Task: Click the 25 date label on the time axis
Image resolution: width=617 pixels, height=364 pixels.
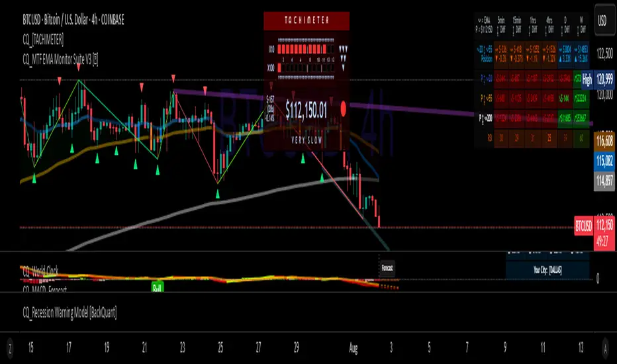Action: point(220,347)
